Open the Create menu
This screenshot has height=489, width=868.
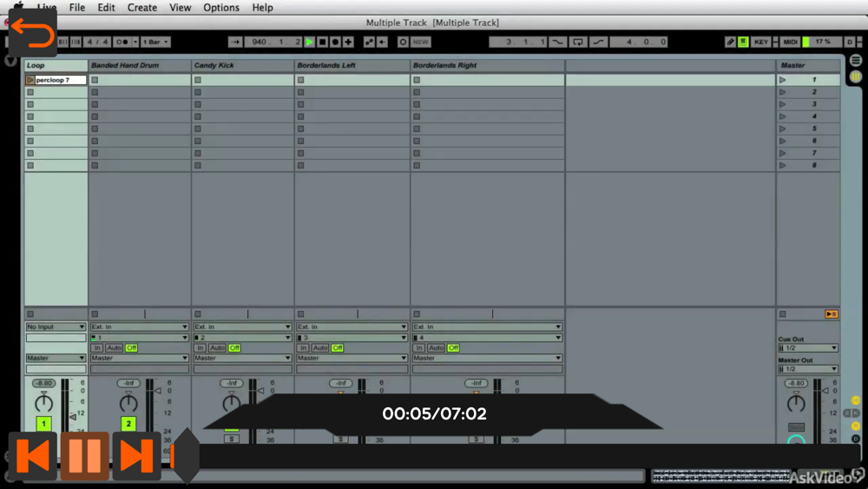[x=142, y=7]
